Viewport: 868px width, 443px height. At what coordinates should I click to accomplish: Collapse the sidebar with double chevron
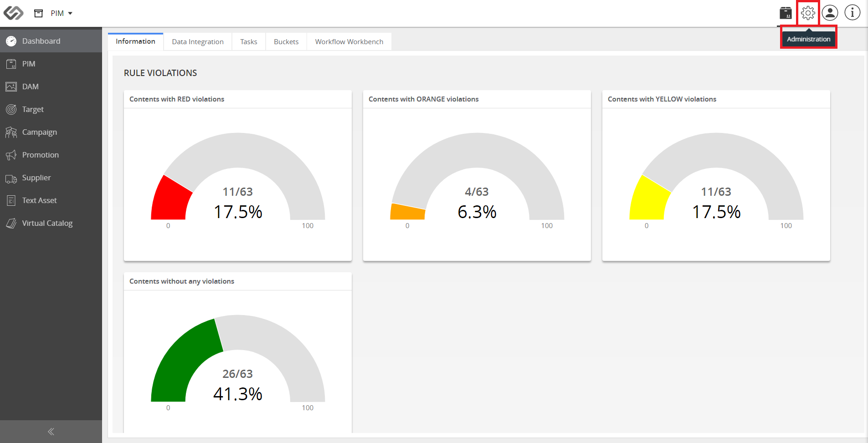click(51, 432)
